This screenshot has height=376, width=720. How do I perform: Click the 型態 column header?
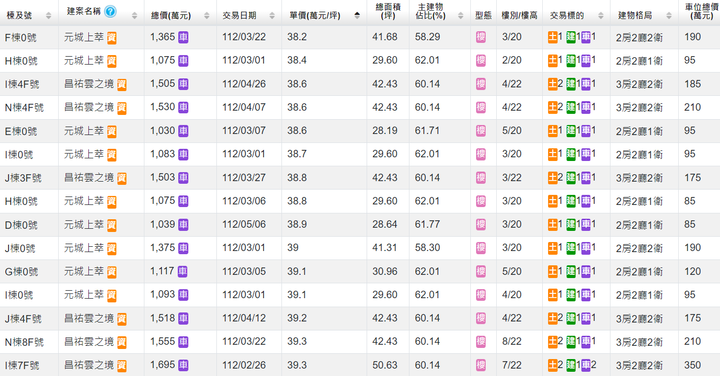click(483, 16)
